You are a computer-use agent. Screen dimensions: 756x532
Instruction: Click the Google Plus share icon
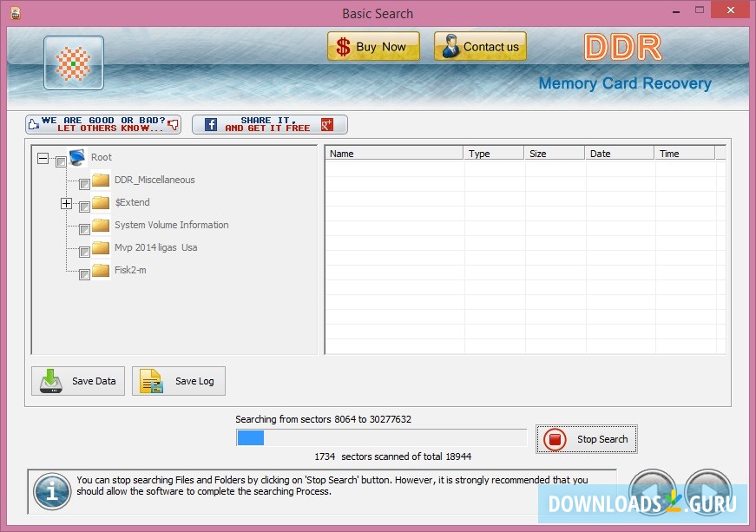coord(327,124)
